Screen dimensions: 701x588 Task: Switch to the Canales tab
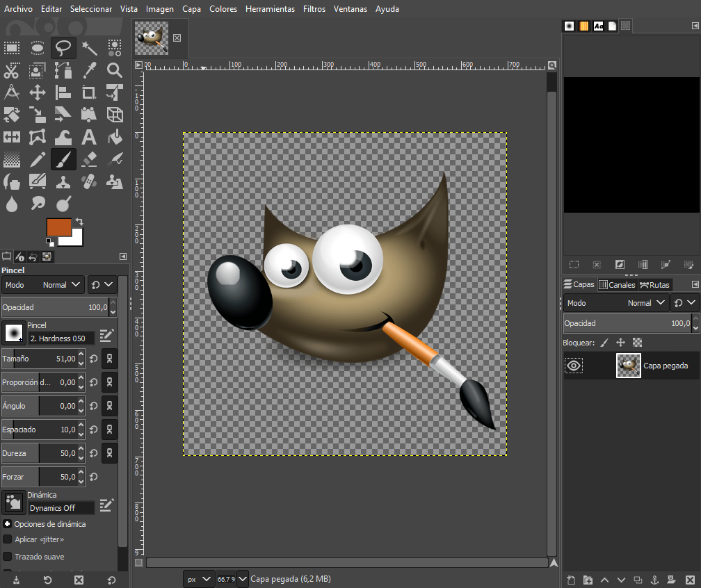pos(617,285)
